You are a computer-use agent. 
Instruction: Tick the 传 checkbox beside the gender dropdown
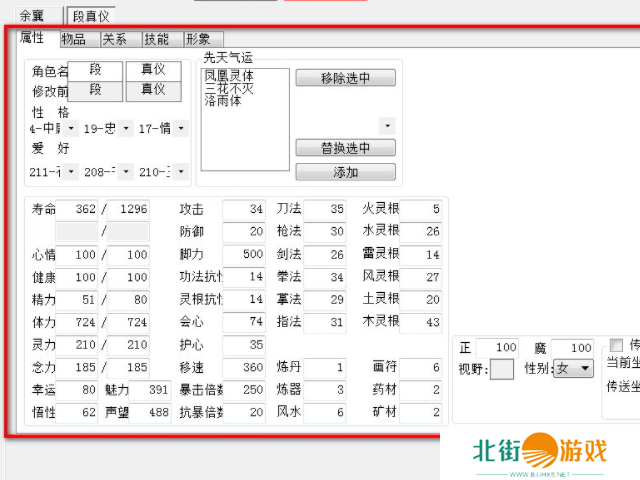[x=616, y=346]
